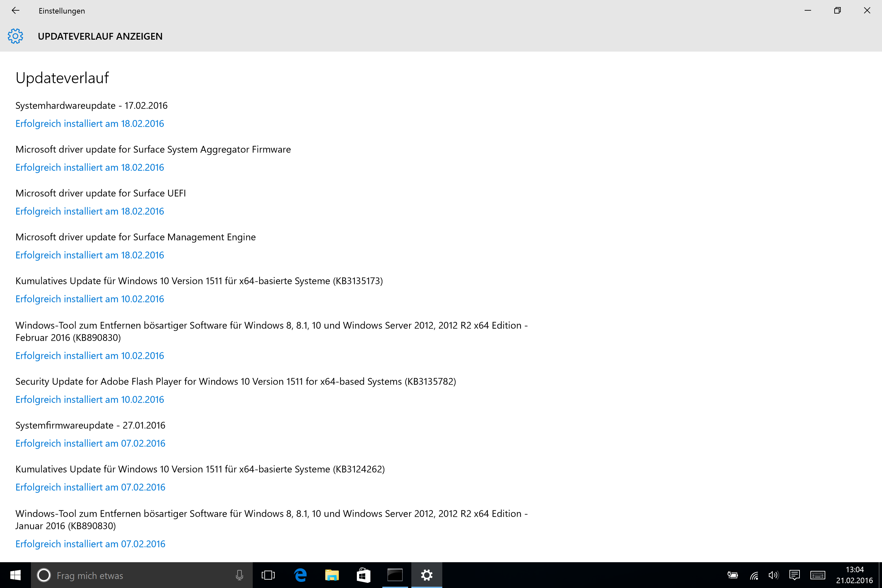
Task: Open install status link for KB3135173
Action: 90,299
